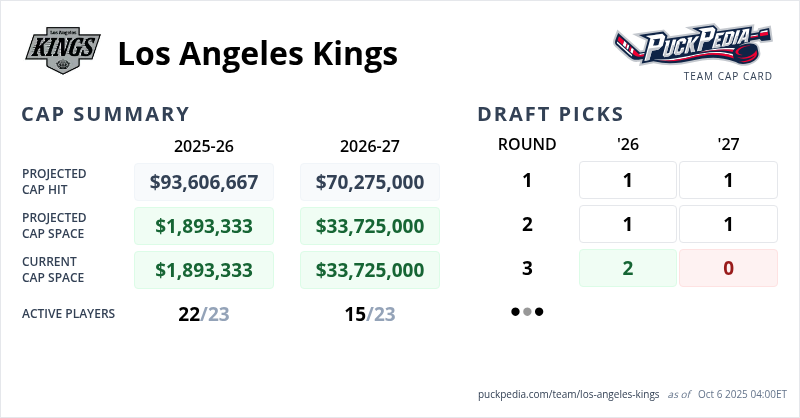800x418 pixels.
Task: Click 2026-27 projected cap space amount
Action: click(x=370, y=226)
